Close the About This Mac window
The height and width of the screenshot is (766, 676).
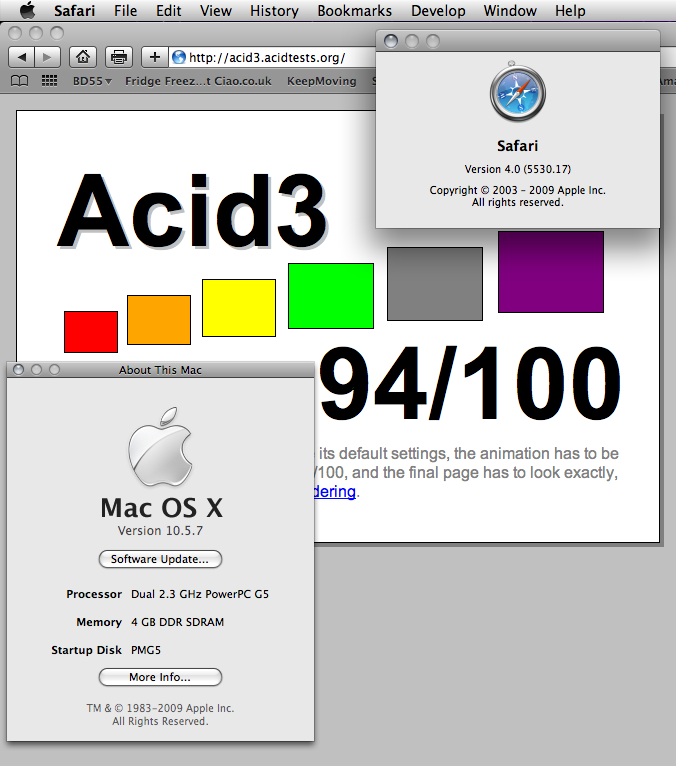(x=19, y=369)
